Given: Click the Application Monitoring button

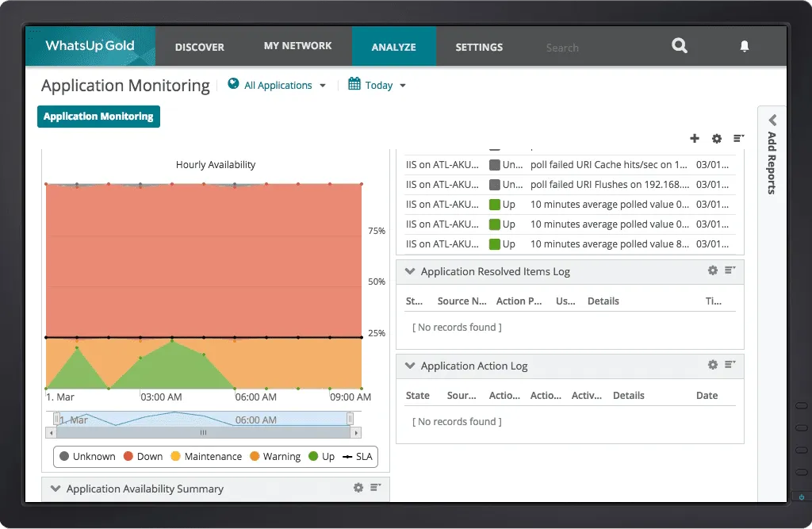Looking at the screenshot, I should tap(98, 116).
